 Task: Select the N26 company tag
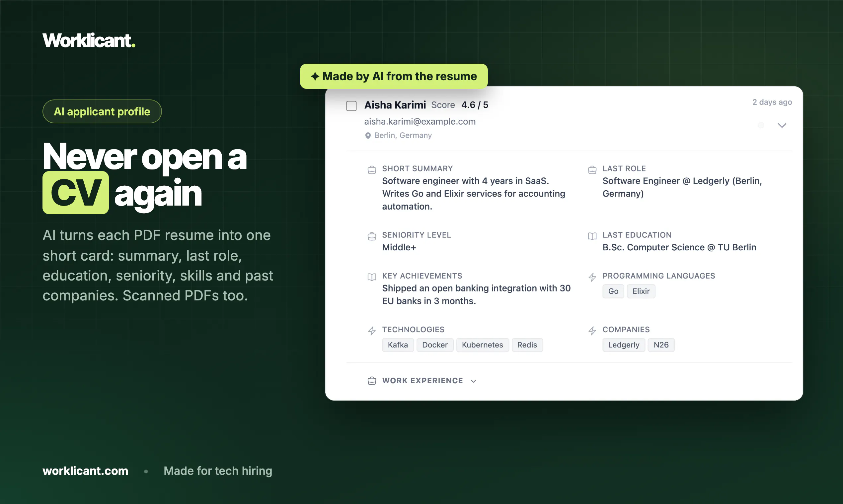[x=661, y=345]
